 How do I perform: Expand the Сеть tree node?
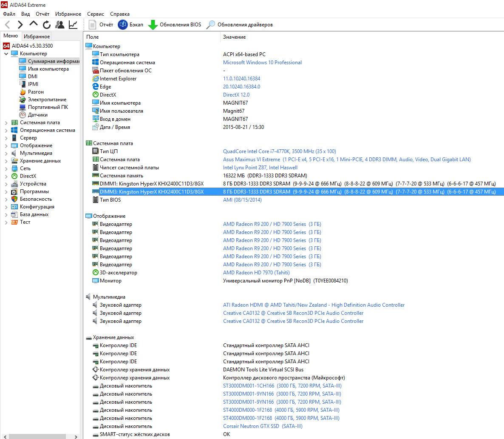[6, 168]
